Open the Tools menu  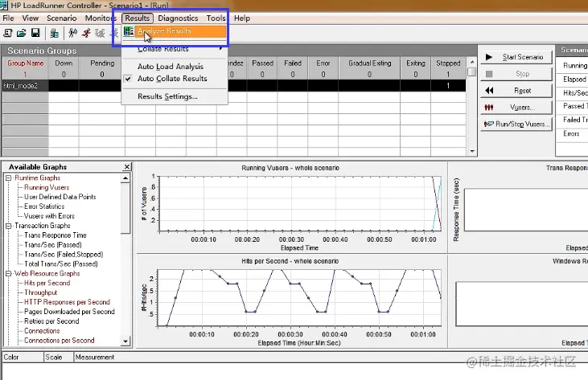(216, 18)
